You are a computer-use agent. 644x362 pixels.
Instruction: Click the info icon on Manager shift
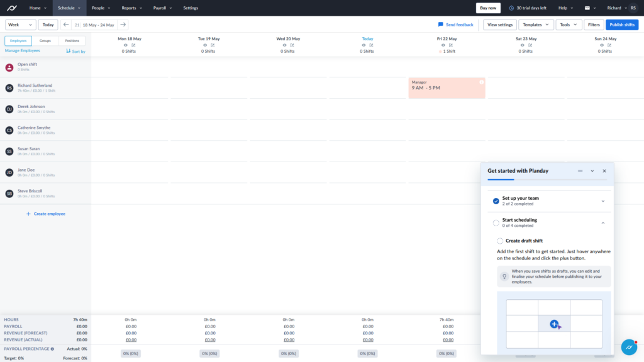tap(481, 82)
